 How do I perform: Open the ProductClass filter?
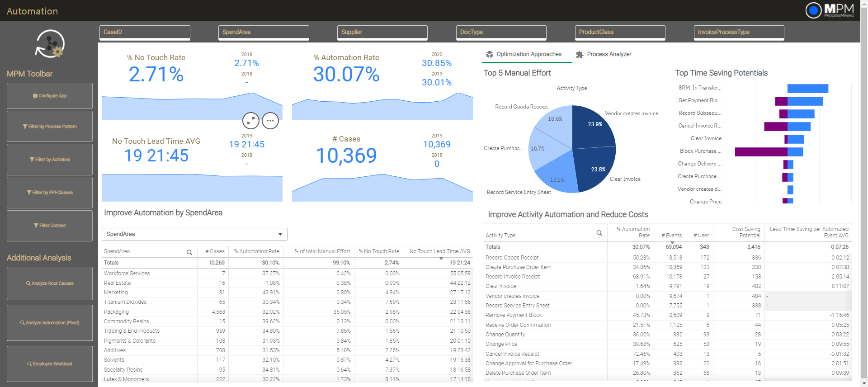pyautogui.click(x=620, y=33)
